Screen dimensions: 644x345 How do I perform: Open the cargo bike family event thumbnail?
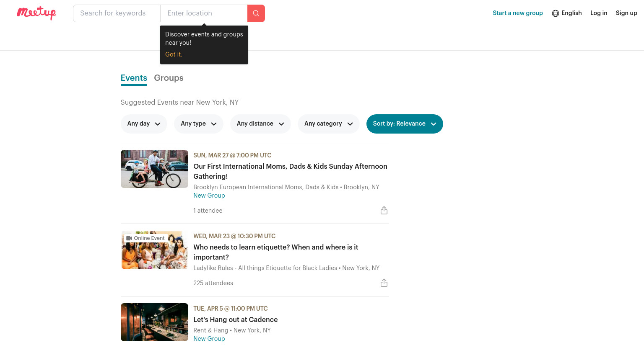click(154, 169)
